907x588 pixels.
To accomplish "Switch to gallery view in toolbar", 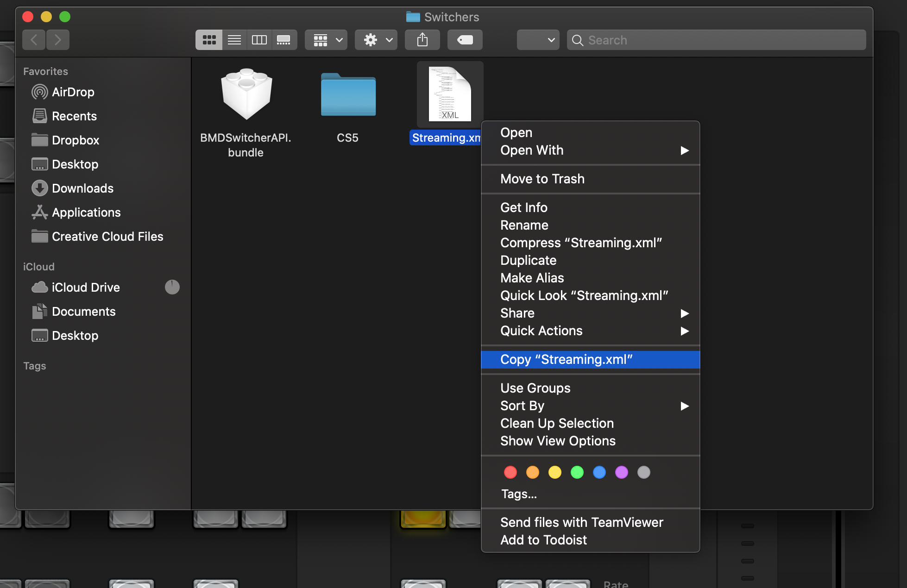I will click(x=283, y=40).
